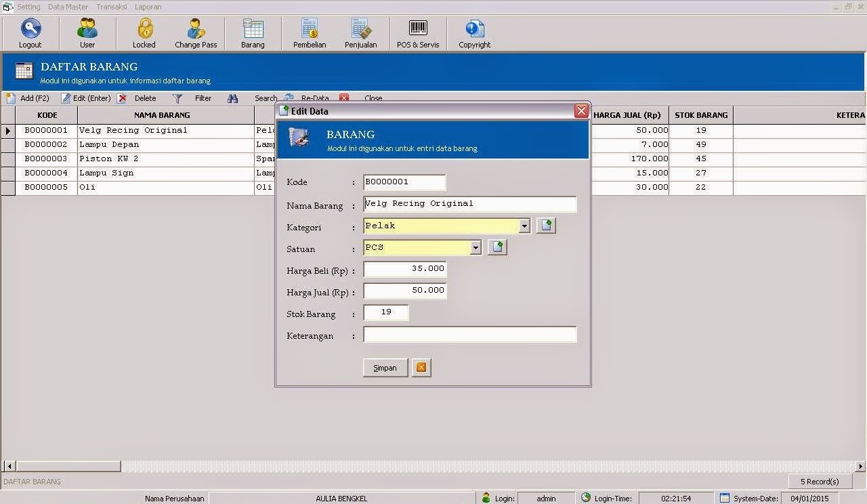This screenshot has width=867, height=504.
Task: Click the Velg Recing Original cell in table
Action: pos(165,130)
